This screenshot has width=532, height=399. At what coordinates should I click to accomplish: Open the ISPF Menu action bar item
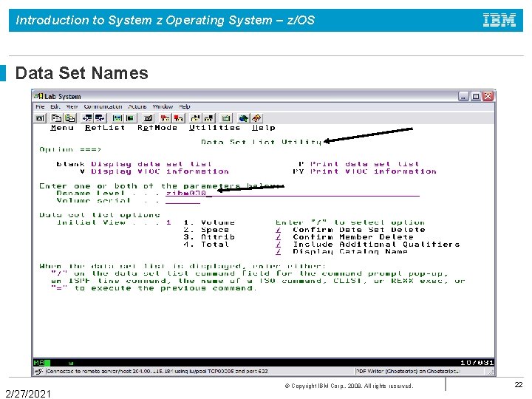click(62, 128)
